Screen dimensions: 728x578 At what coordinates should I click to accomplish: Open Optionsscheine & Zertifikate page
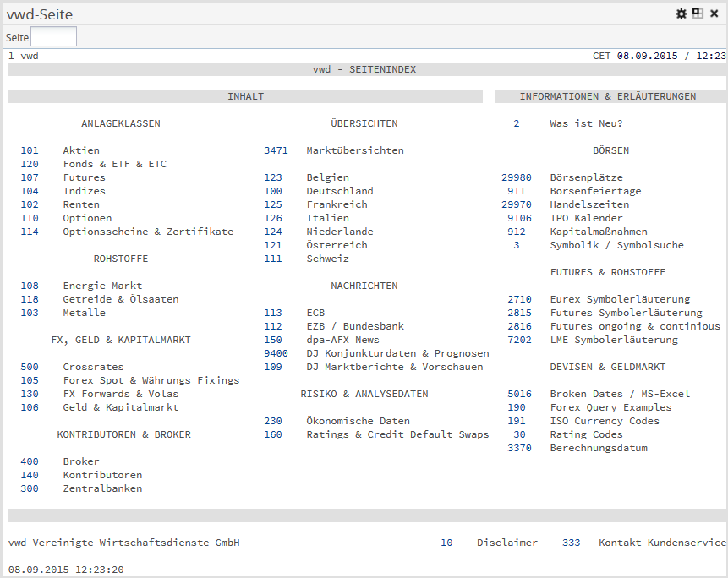[30, 232]
